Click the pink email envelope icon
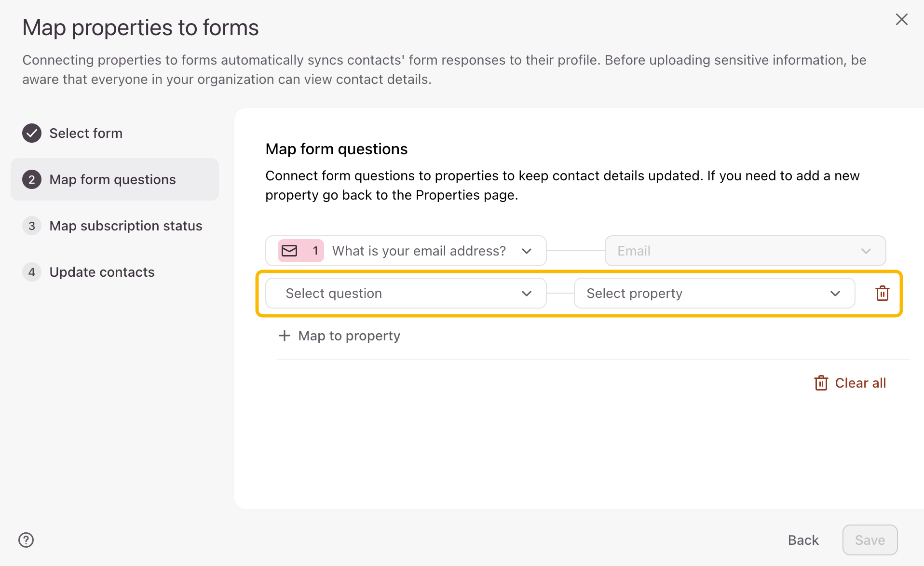Image resolution: width=924 pixels, height=566 pixels. point(289,251)
